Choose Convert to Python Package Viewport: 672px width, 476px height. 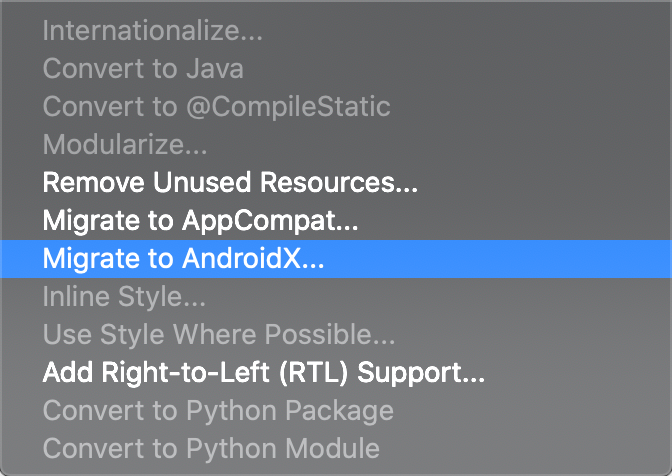217,411
